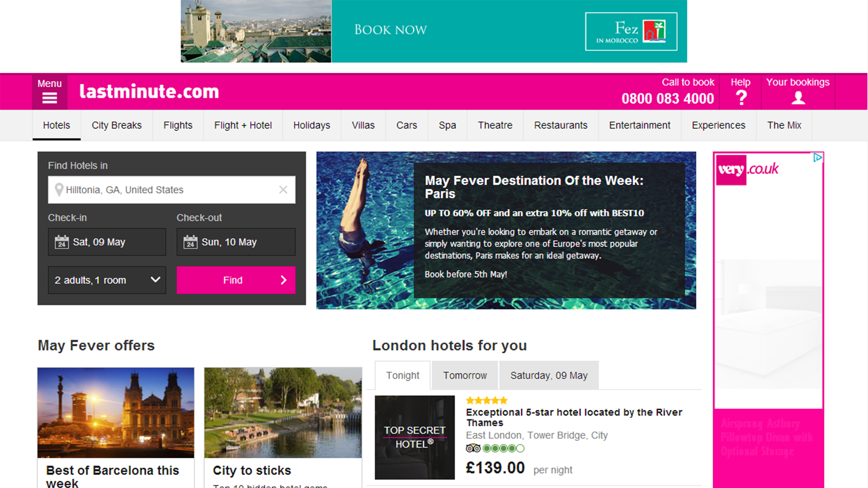Open the Spa tab
Image resolution: width=868 pixels, height=488 pixels.
(x=448, y=126)
